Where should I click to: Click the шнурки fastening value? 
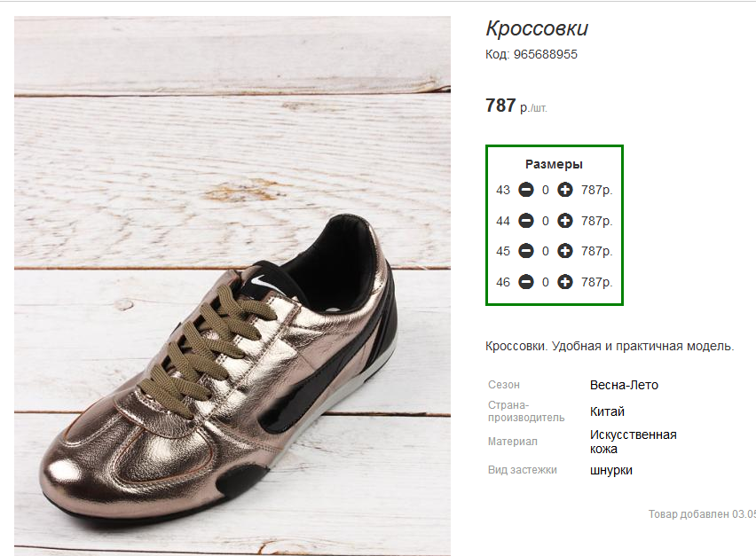[x=610, y=470]
